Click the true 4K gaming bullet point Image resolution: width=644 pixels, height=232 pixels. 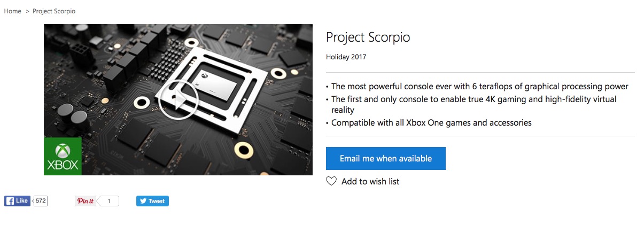point(474,99)
